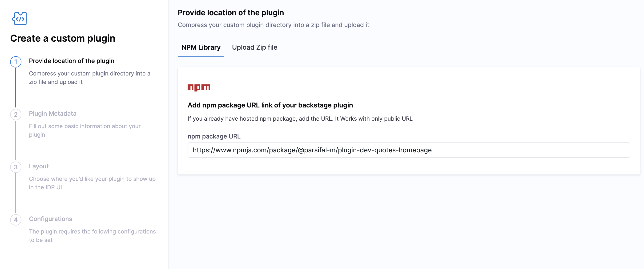Screen dimensions: 644x269
Task: Click the custom plugin puzzle icon
Action: 19,19
